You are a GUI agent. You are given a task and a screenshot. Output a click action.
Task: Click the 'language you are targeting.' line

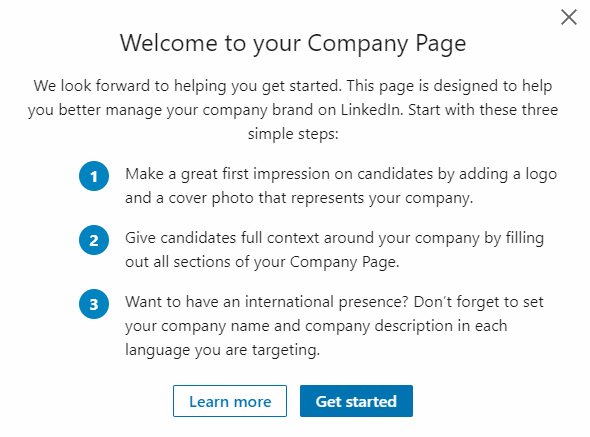222,350
